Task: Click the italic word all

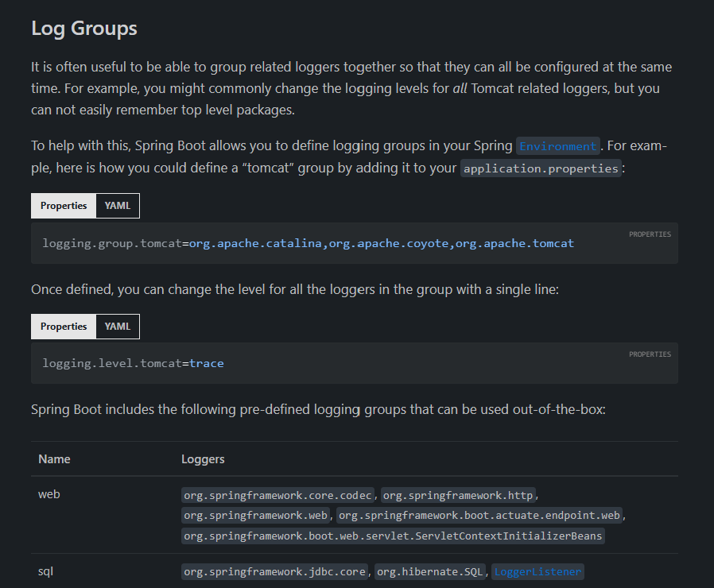Action: (x=460, y=88)
